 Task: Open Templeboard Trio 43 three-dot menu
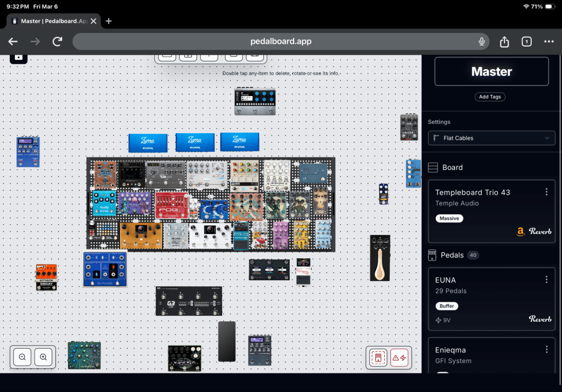point(546,192)
